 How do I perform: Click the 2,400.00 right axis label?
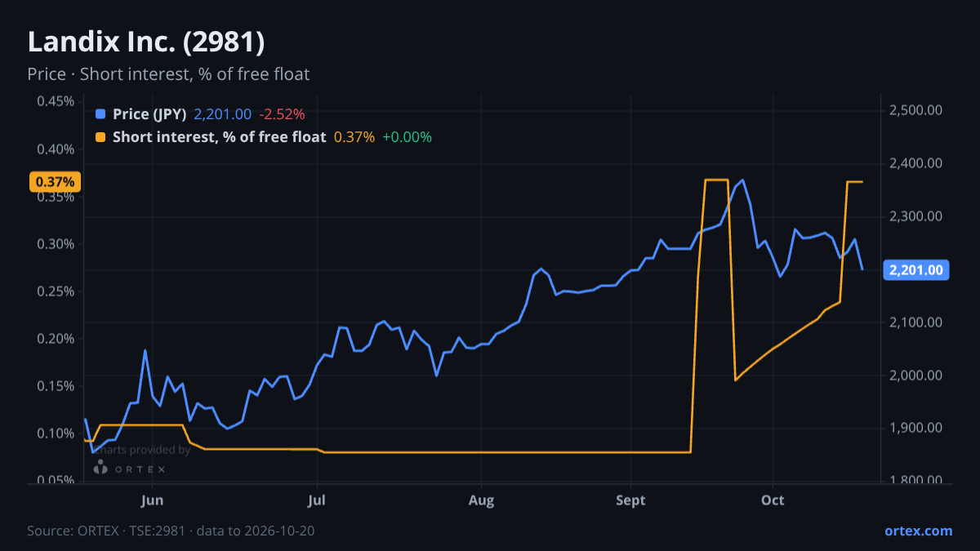(x=915, y=163)
